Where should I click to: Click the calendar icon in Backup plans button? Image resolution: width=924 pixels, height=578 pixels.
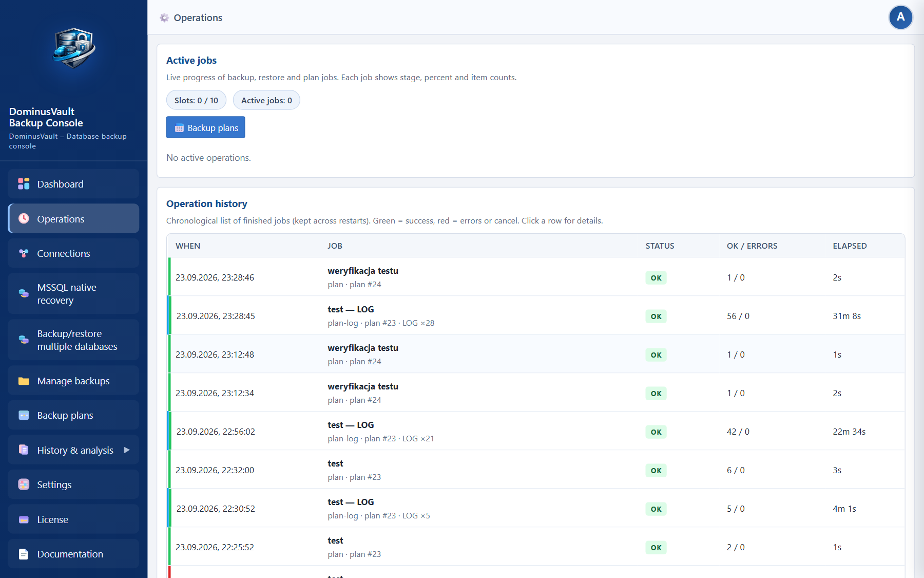tap(179, 128)
